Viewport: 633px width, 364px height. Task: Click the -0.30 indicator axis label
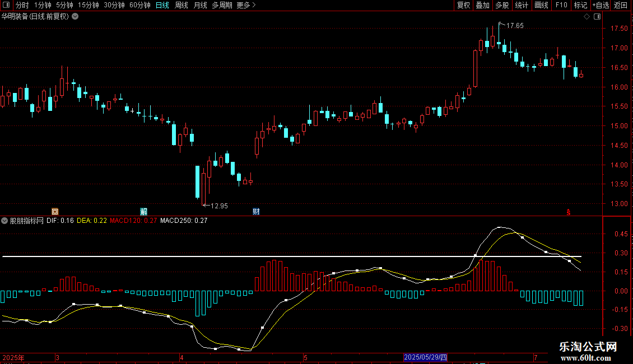620,329
